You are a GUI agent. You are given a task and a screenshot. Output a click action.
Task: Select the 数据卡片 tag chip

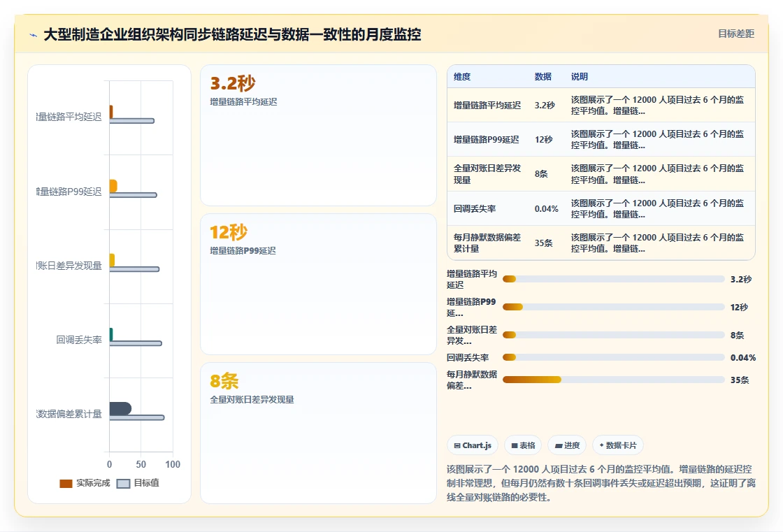point(618,445)
